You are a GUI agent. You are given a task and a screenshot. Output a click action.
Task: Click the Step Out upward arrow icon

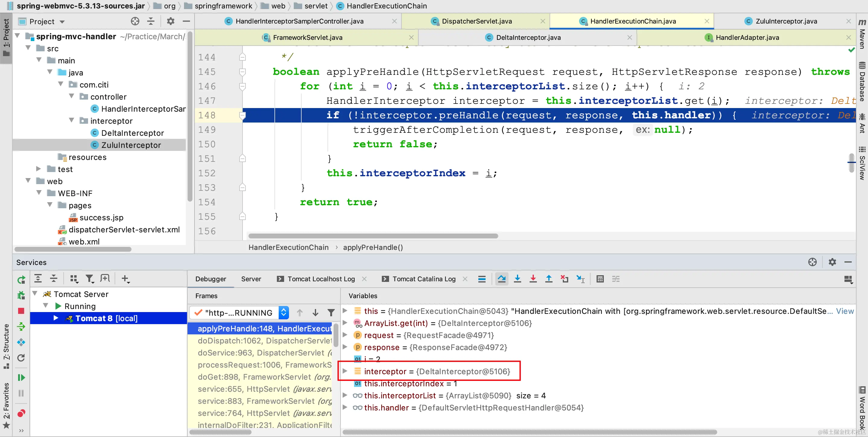[549, 279]
